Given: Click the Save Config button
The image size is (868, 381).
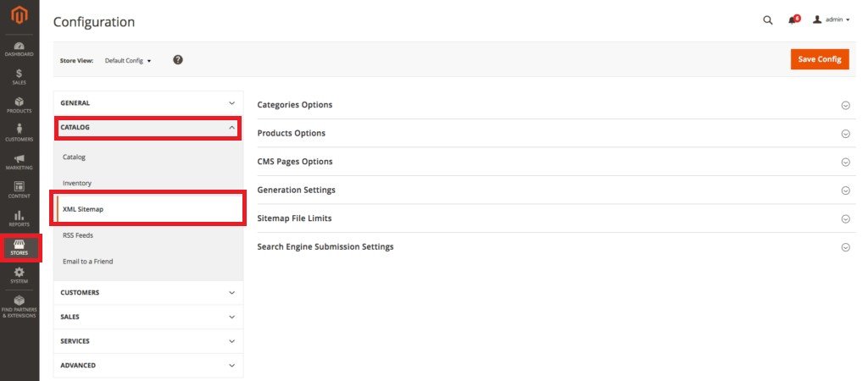Looking at the screenshot, I should point(819,59).
